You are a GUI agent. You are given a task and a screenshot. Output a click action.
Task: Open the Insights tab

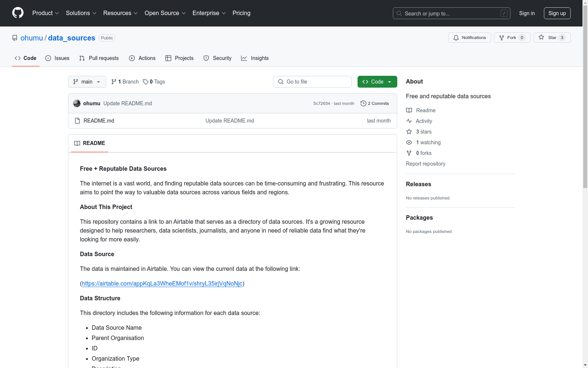click(255, 58)
